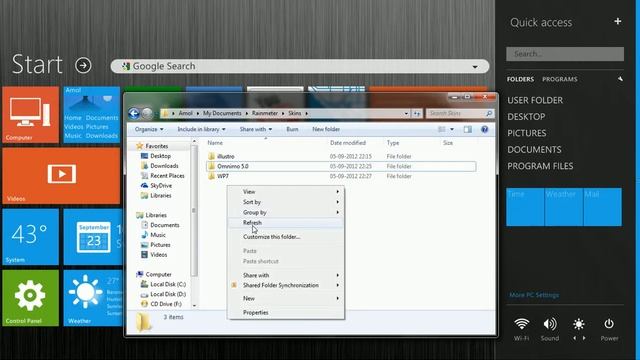640x360 pixels.
Task: Open the Videos tile
Action: (x=61, y=176)
